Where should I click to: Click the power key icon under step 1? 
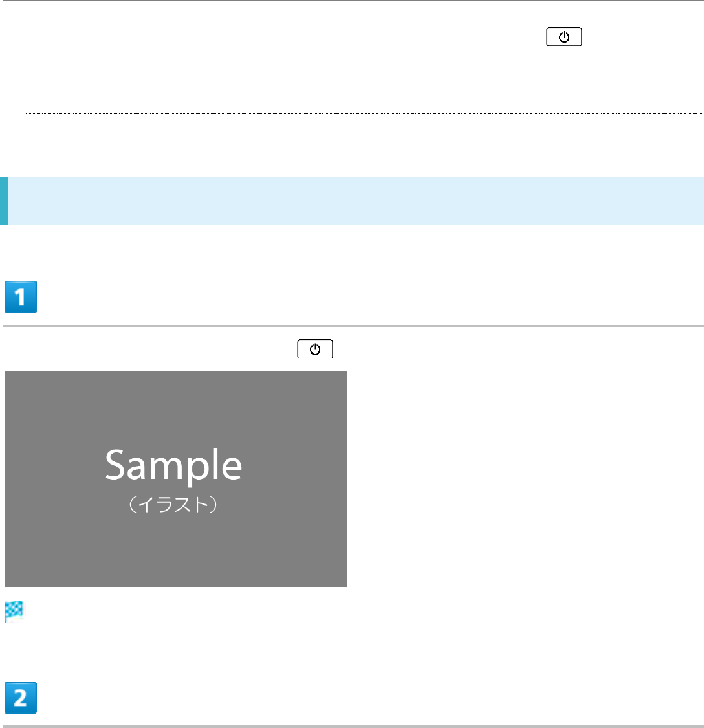coord(315,349)
